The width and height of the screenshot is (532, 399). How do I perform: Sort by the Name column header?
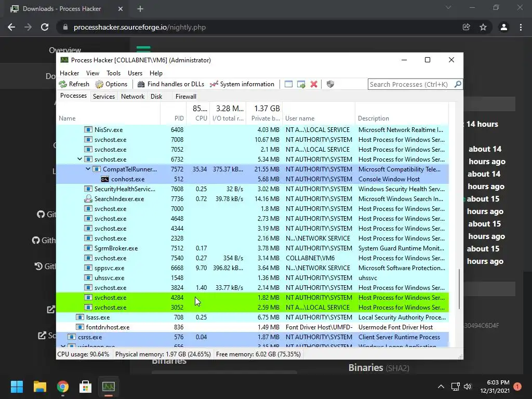tap(108, 118)
